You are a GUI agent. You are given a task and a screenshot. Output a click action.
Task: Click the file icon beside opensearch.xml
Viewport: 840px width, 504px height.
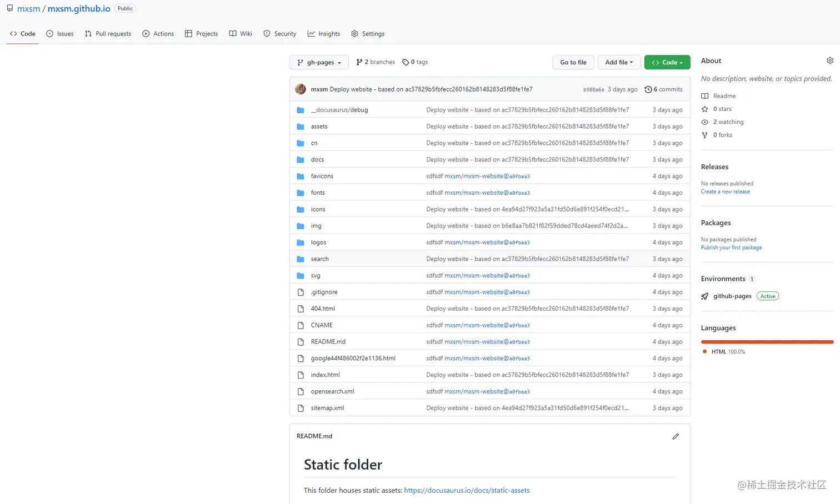[x=301, y=391]
